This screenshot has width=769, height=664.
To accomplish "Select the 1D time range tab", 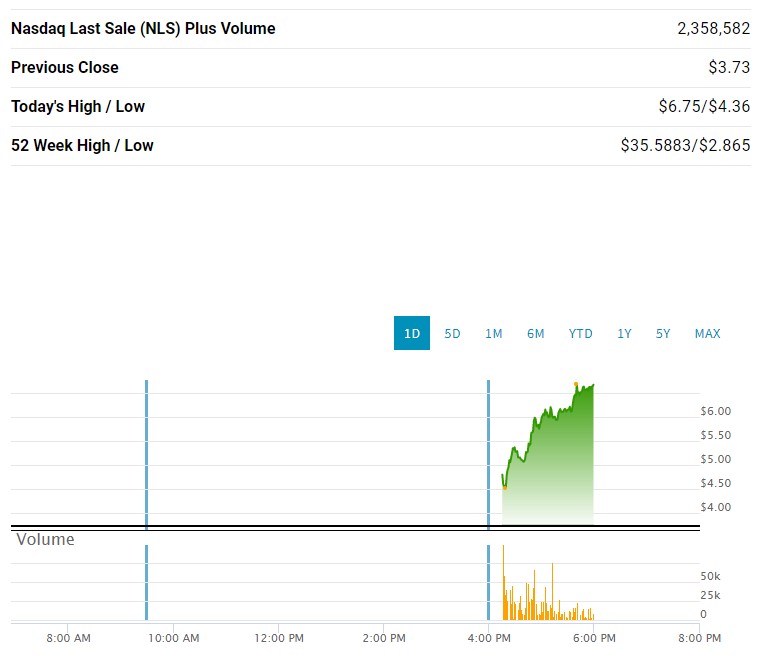I will coord(411,333).
